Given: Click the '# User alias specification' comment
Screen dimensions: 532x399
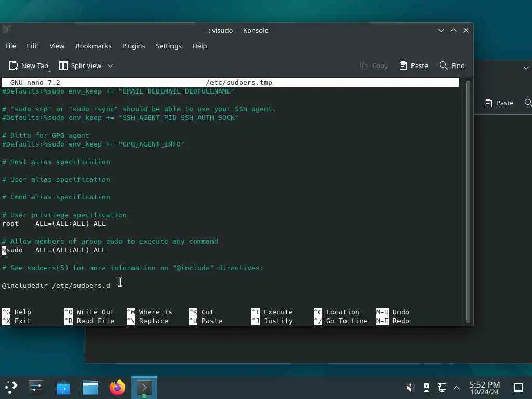Looking at the screenshot, I should 56,180.
